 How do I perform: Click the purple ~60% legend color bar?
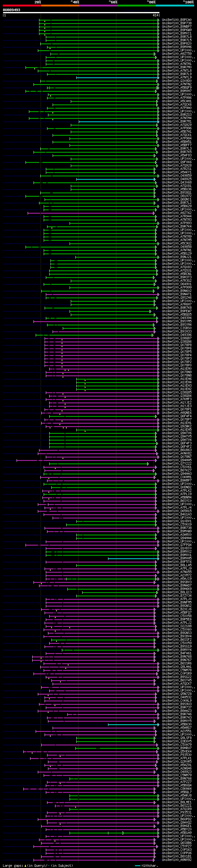click(98, 6)
